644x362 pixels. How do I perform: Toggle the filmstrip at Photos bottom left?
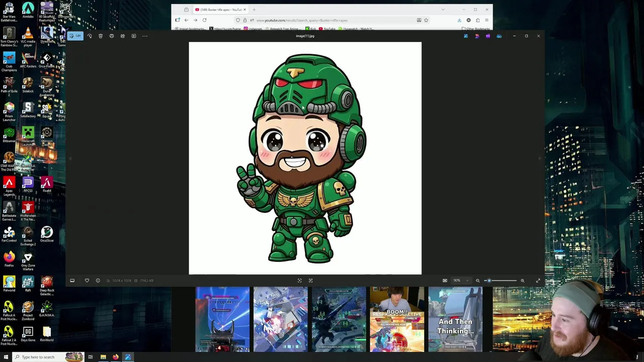(72, 281)
